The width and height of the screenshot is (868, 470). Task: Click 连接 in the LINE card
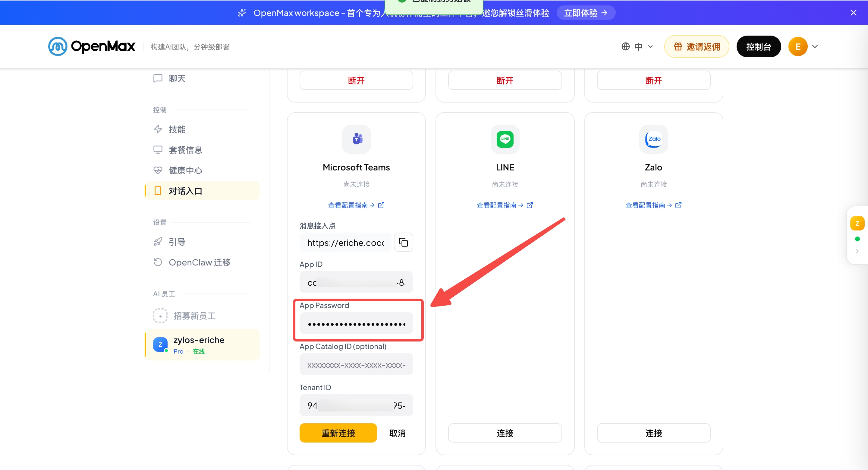click(505, 433)
